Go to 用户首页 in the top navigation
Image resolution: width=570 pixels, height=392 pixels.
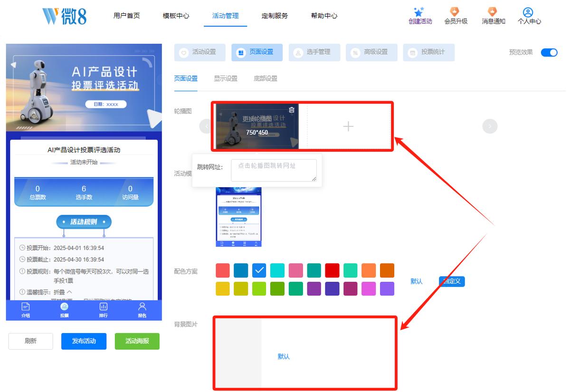127,16
